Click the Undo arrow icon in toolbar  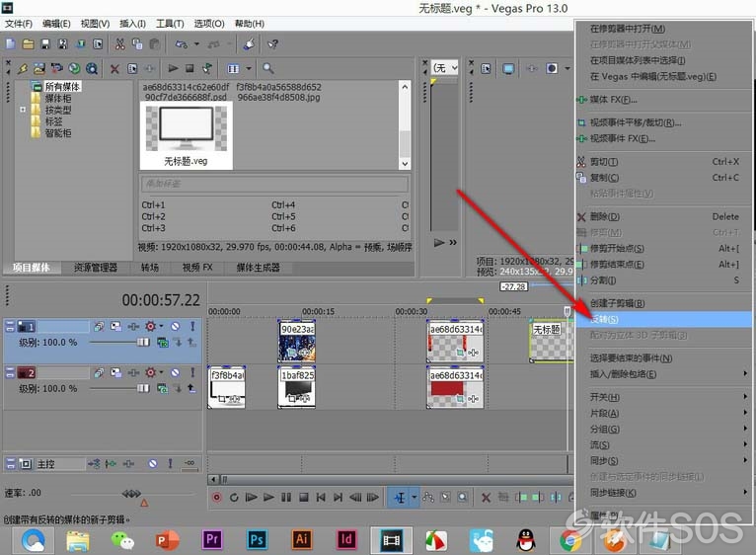(182, 43)
